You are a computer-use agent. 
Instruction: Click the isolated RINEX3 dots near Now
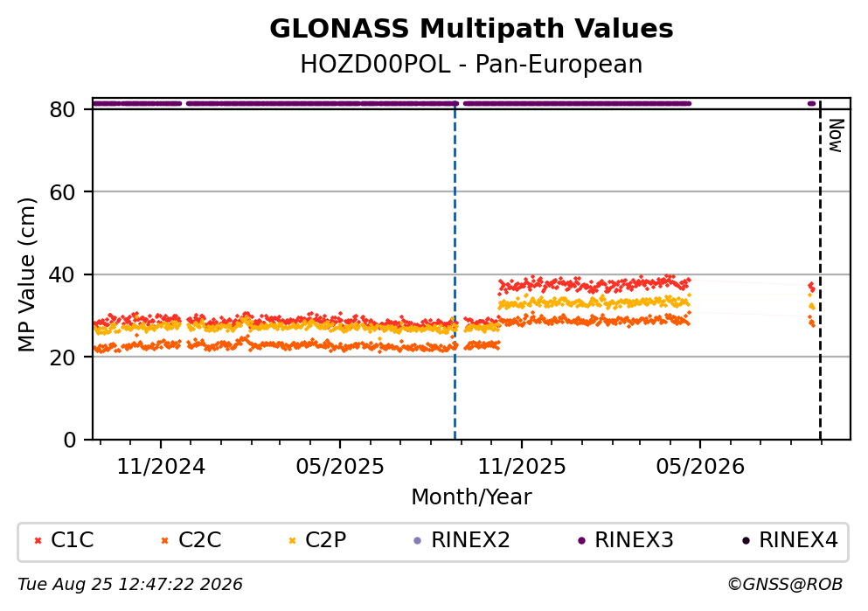(x=811, y=103)
